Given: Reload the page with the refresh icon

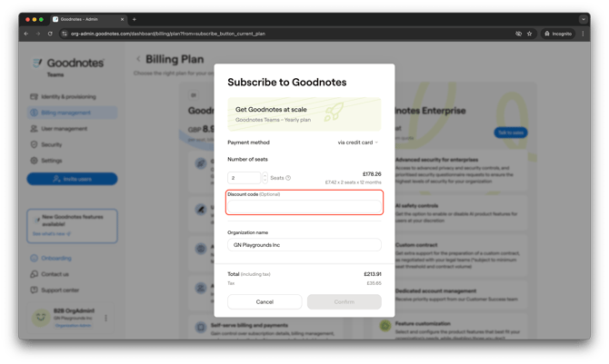Looking at the screenshot, I should pyautogui.click(x=50, y=34).
